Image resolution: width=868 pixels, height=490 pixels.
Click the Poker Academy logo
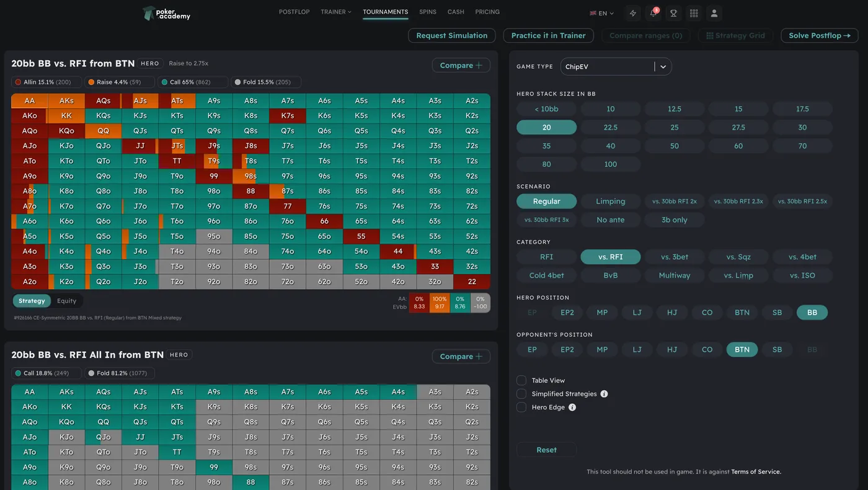[x=166, y=13]
